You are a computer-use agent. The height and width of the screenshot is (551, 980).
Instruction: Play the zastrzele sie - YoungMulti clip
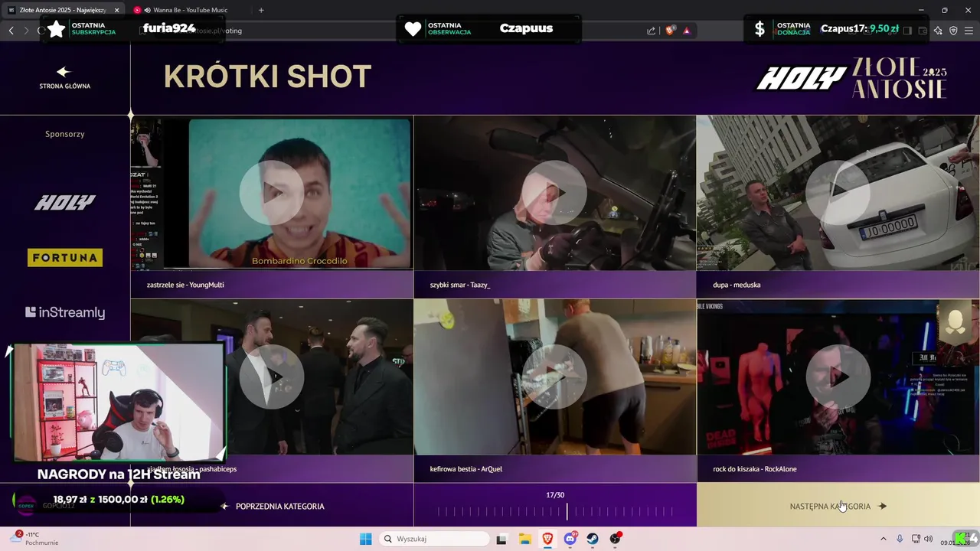point(271,193)
